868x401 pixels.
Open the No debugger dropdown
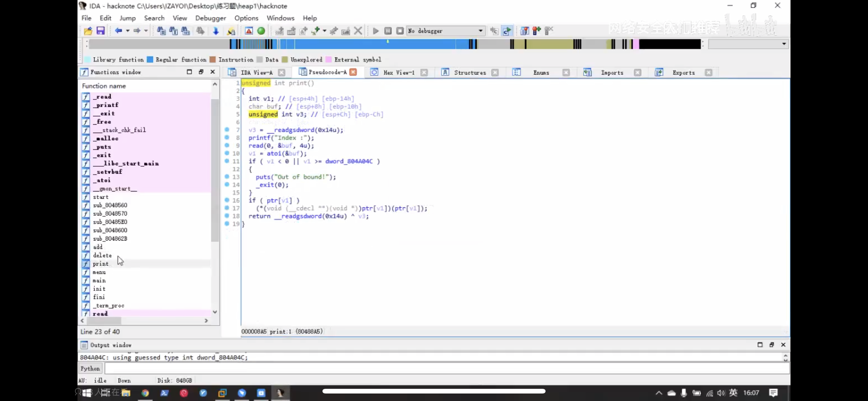(480, 31)
